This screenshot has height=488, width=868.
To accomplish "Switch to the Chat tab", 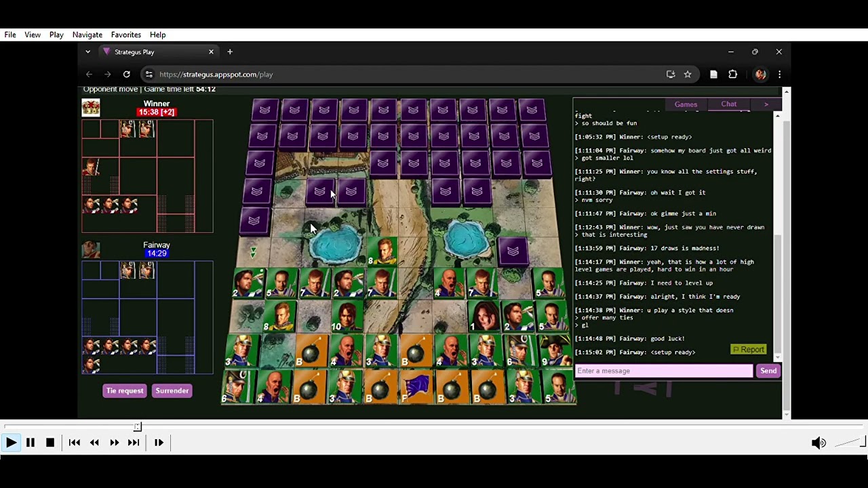I will (729, 104).
